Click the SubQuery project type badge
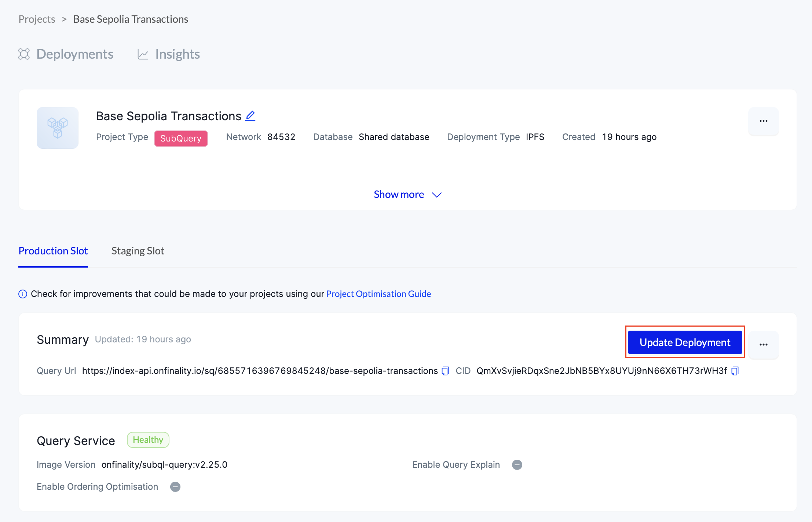The width and height of the screenshot is (812, 522). click(x=181, y=139)
